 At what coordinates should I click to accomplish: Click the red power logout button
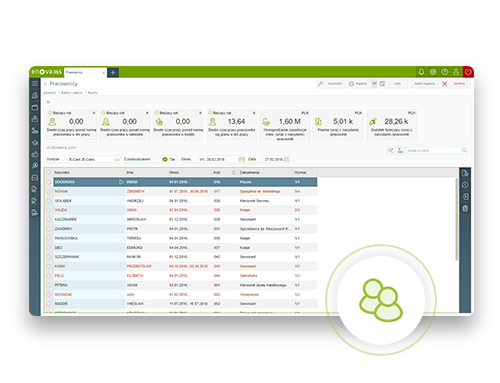468,72
